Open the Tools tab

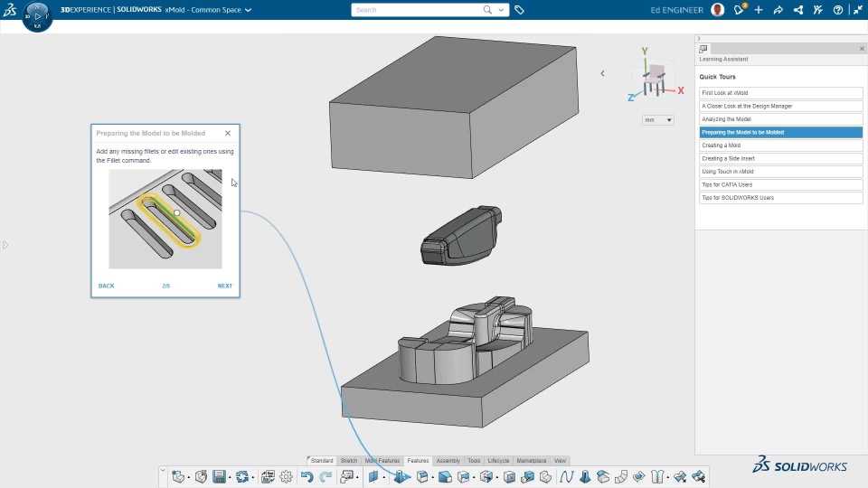pyautogui.click(x=474, y=460)
